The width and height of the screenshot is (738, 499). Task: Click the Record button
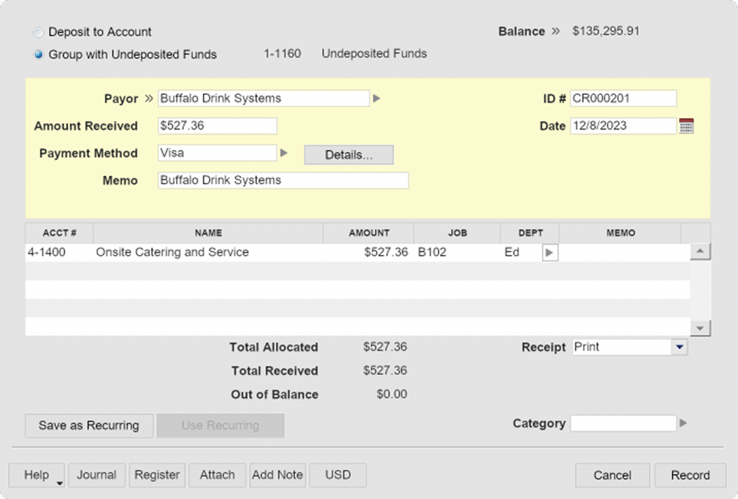(x=689, y=475)
